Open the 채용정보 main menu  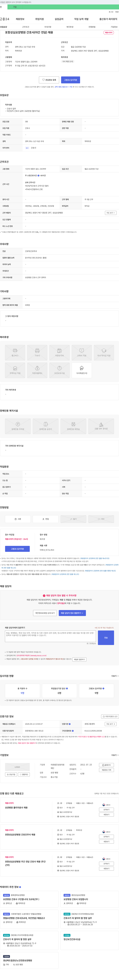(20, 19)
